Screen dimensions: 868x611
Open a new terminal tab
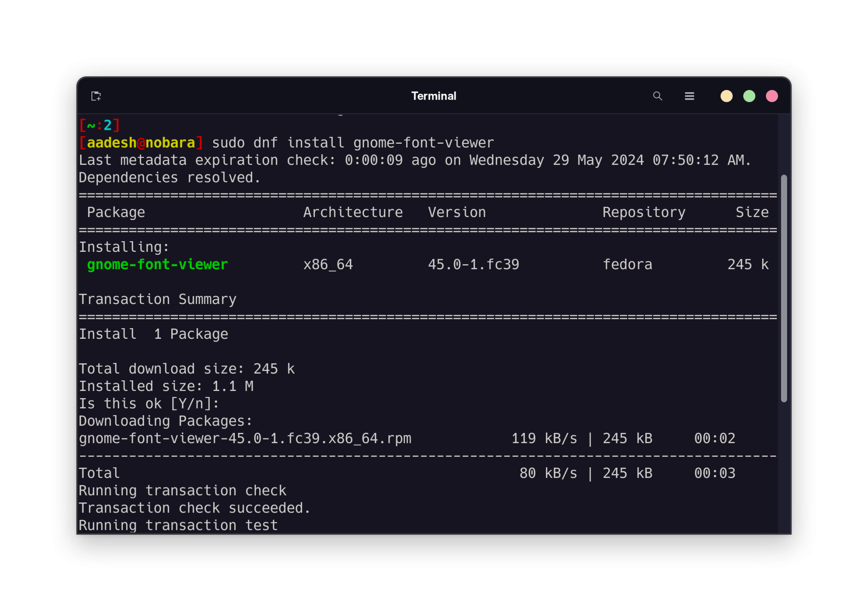click(x=96, y=96)
